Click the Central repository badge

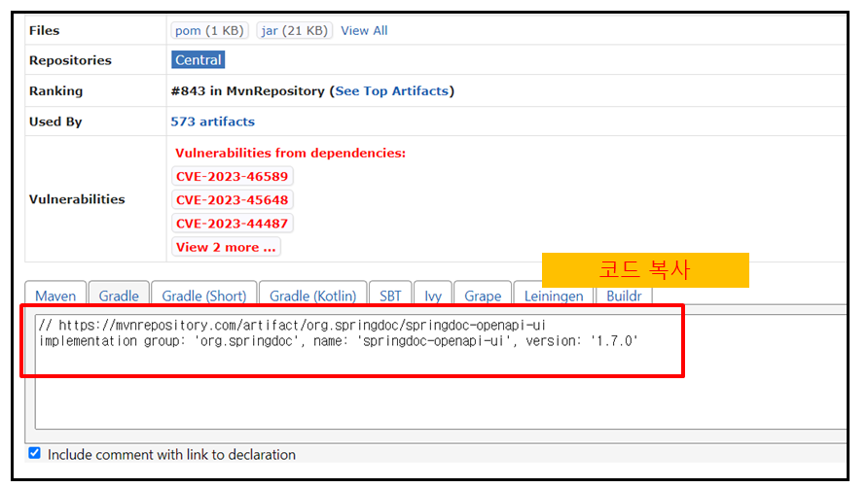[199, 59]
